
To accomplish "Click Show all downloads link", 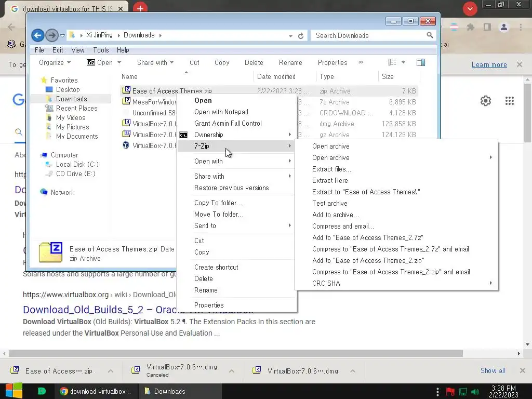I will click(493, 370).
